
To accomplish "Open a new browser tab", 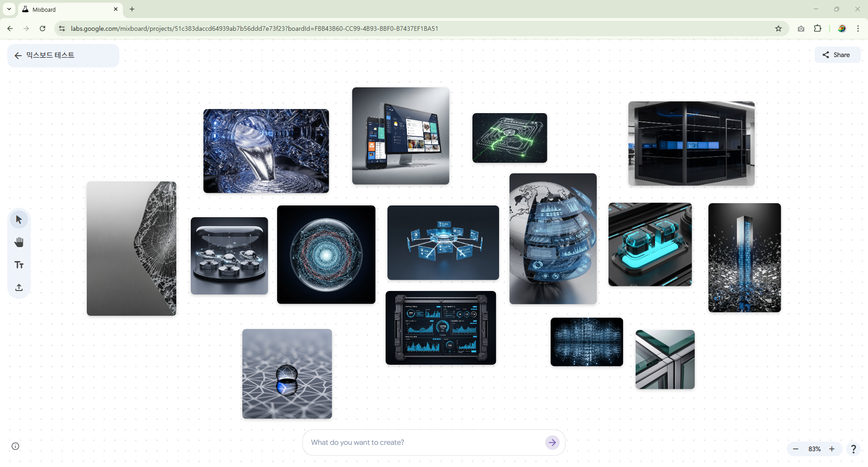I will point(132,9).
